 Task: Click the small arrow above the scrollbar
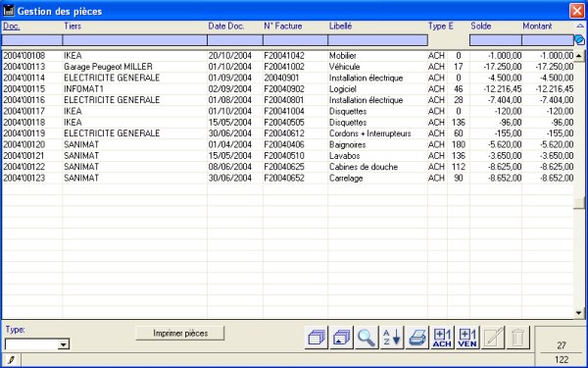580,26
